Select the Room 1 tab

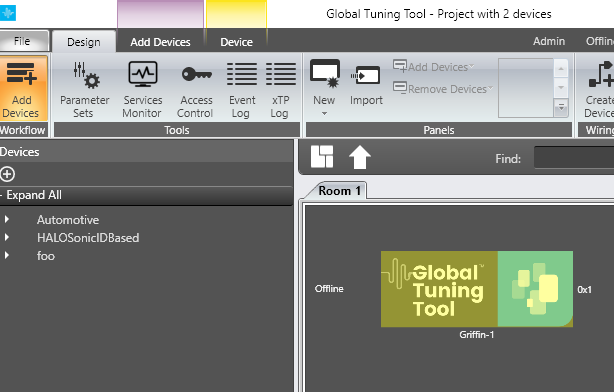point(339,191)
